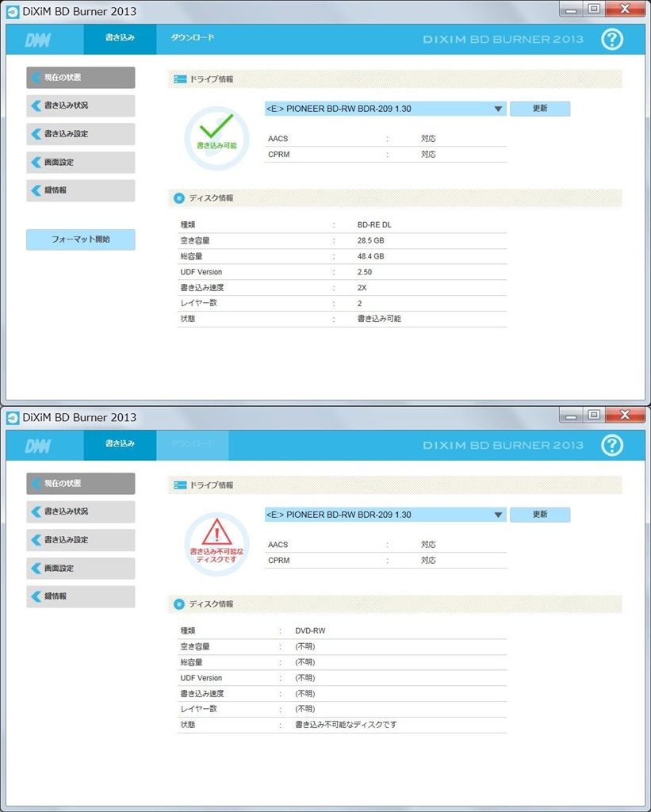Maximize the top DiXiM window
This screenshot has width=651, height=812.
pyautogui.click(x=594, y=9)
